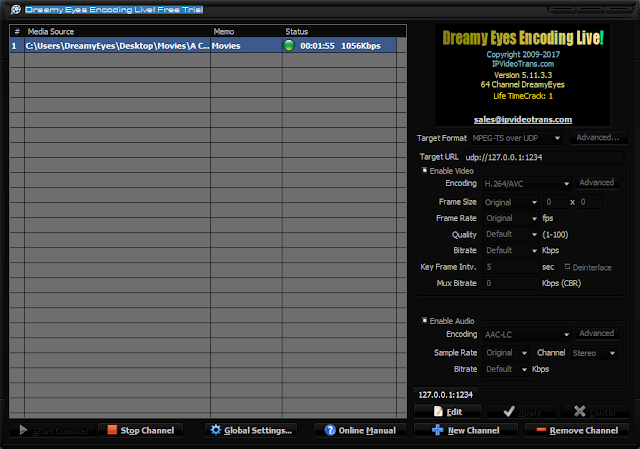
Task: Click the Apply checkmark button
Action: tap(522, 411)
